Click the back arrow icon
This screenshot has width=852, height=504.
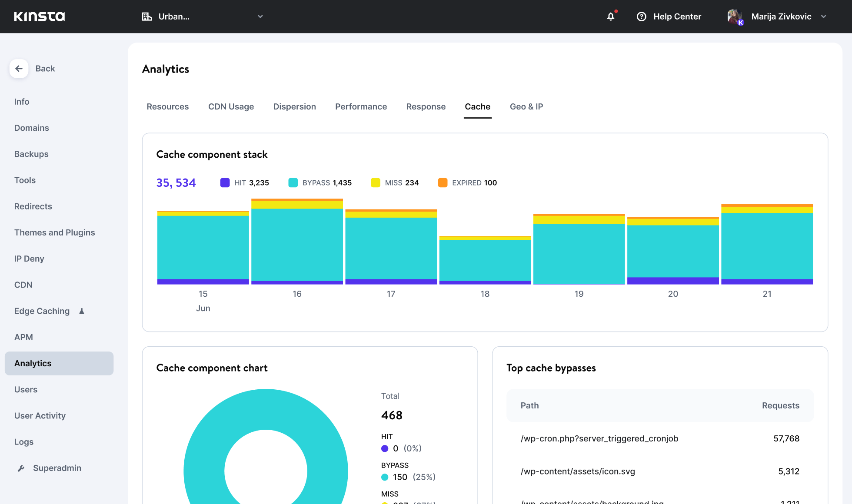click(x=19, y=69)
